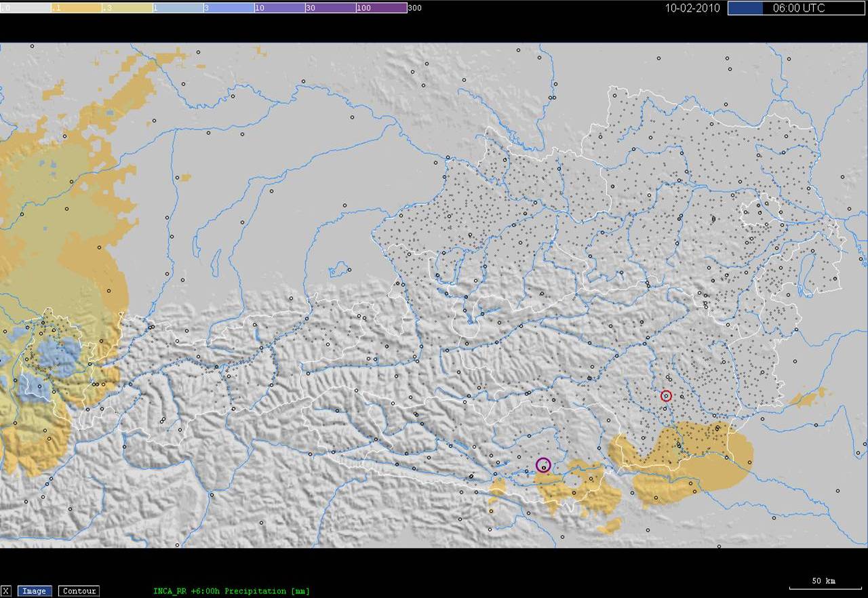This screenshot has height=598, width=868.
Task: Click the INCA_RR +6:00h Precipitation label
Action: (231, 591)
